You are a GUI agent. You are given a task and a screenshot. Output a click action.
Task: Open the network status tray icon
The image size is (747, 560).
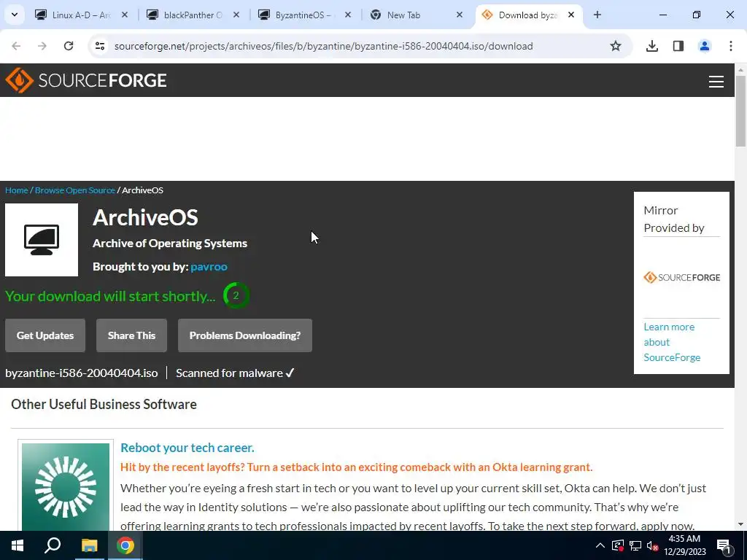[635, 545]
